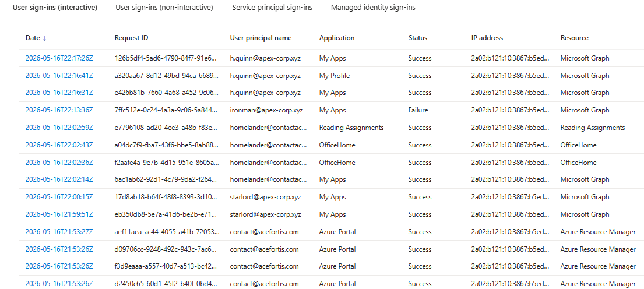The image size is (644, 289).
Task: Click Reading Assignments in Application column
Action: click(351, 128)
